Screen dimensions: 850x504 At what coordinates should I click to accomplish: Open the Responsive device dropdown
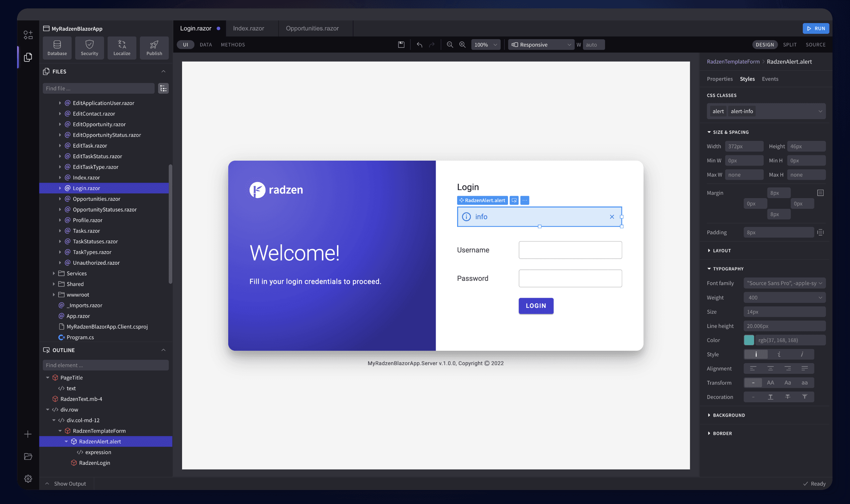pos(541,45)
